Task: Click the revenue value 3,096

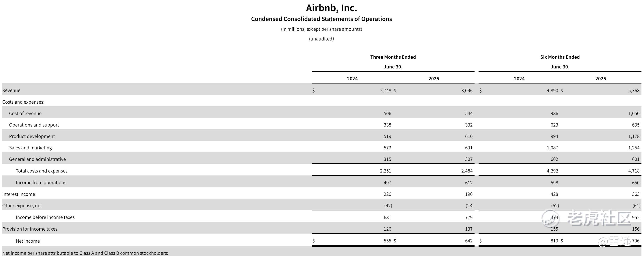Action: click(467, 90)
